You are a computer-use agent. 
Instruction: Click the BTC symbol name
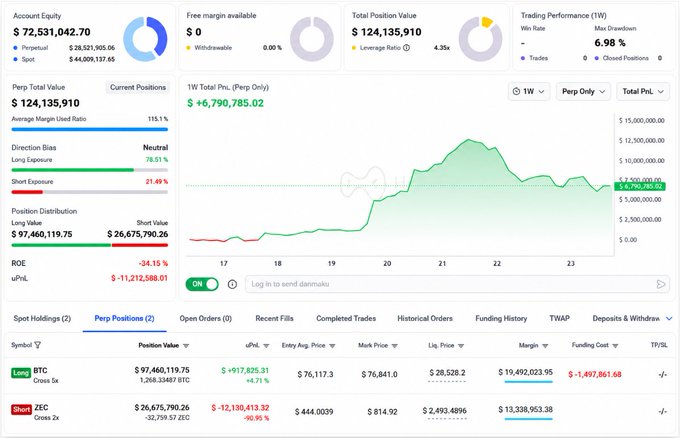40,370
